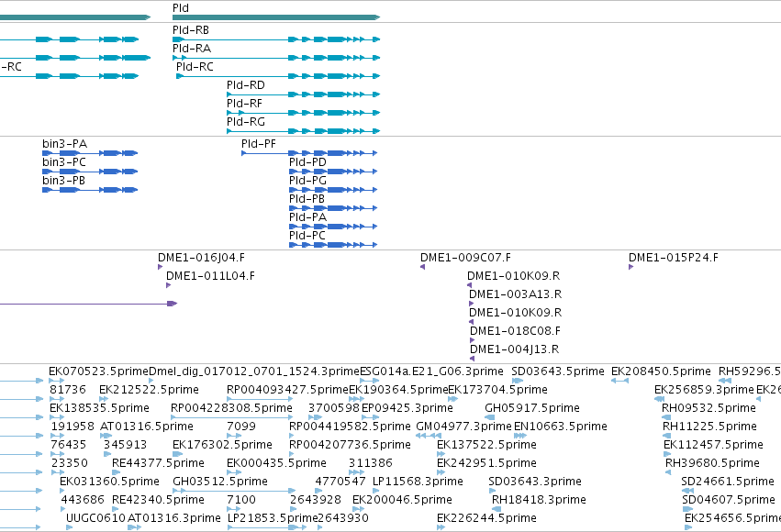Click the AT01316.5prime EST label
Viewport: 781px width, 532px height.
coord(147,427)
